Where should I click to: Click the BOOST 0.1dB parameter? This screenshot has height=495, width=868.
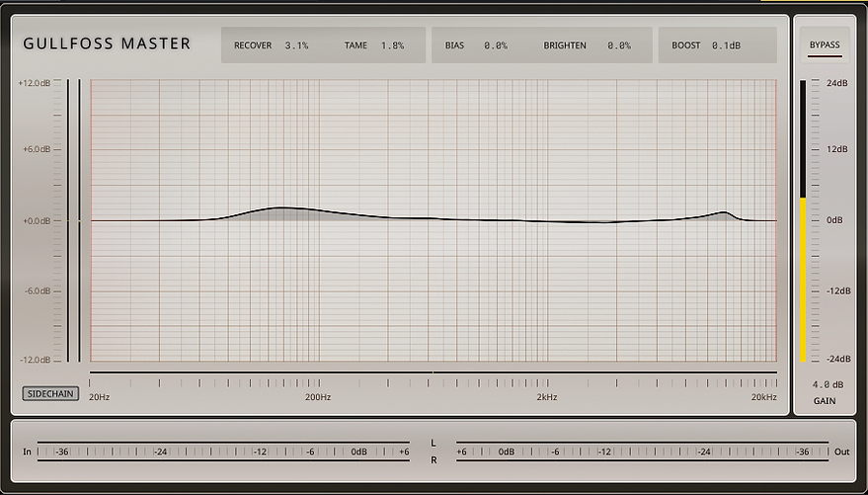click(706, 45)
